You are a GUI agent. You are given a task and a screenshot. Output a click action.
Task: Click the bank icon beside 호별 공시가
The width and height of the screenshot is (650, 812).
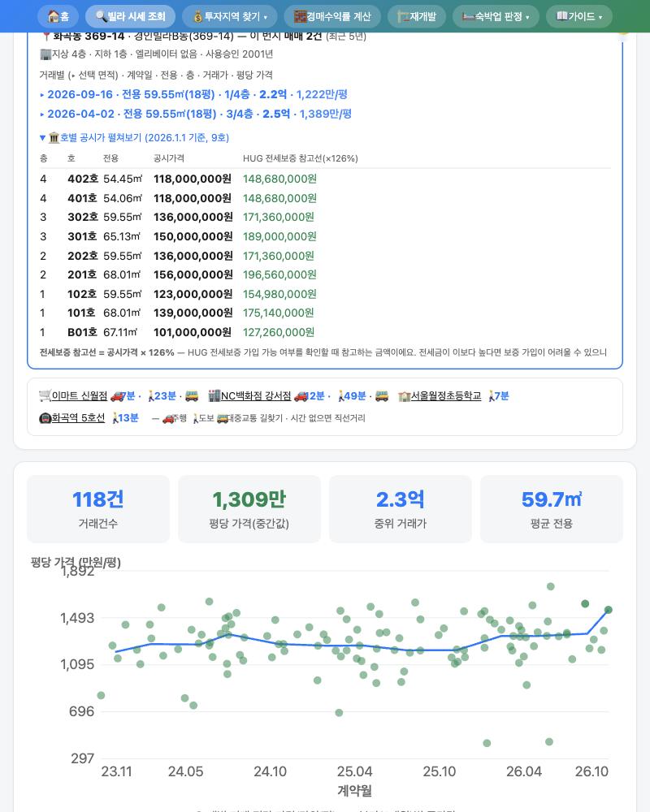click(54, 138)
